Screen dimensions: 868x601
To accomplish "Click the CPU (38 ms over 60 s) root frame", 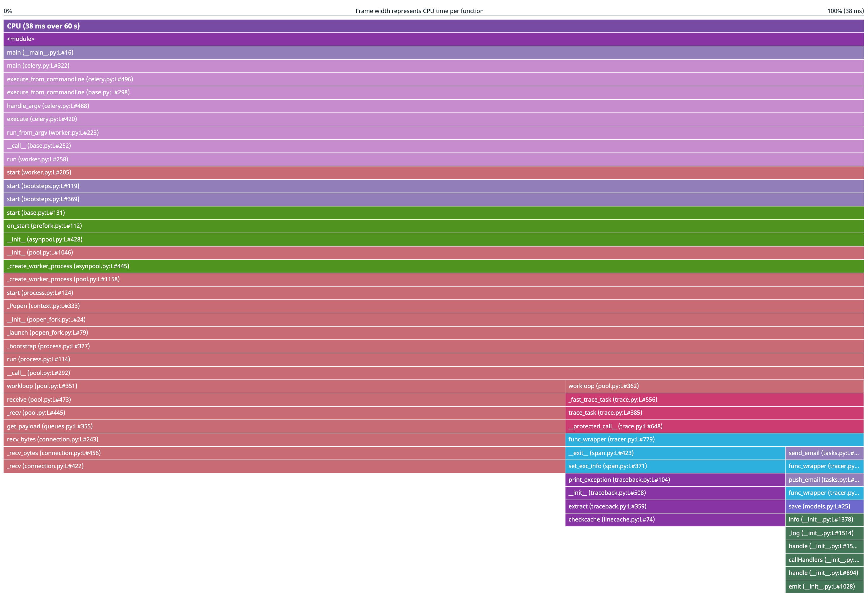I will tap(433, 26).
